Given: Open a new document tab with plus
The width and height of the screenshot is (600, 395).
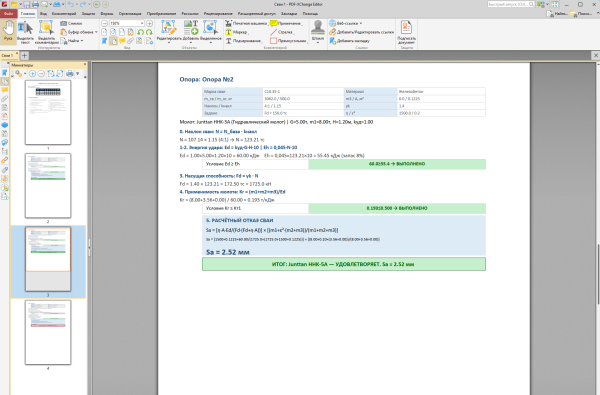Looking at the screenshot, I should 24,55.
